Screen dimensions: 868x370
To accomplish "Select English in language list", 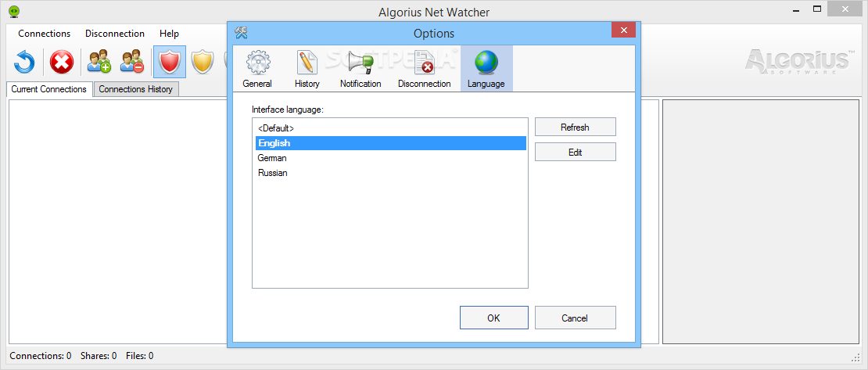I will (x=390, y=143).
